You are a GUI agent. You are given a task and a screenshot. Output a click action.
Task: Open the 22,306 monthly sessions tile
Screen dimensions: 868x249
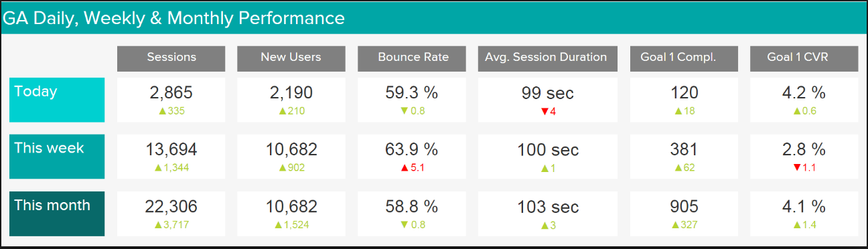click(x=171, y=214)
